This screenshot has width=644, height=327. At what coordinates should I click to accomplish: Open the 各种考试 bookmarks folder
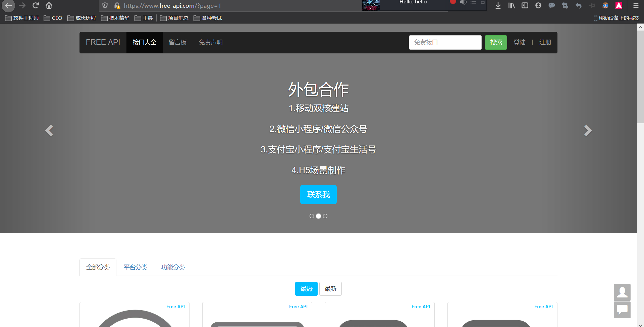tap(208, 18)
